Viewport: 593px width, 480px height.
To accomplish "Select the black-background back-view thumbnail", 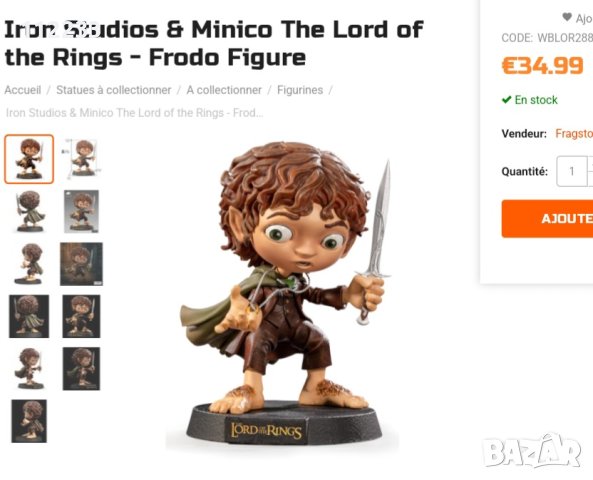I will point(29,316).
